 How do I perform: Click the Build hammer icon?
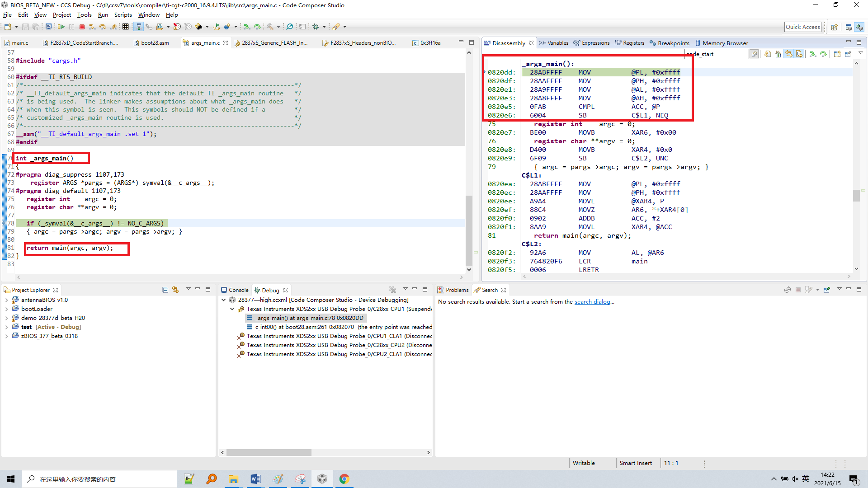click(270, 27)
